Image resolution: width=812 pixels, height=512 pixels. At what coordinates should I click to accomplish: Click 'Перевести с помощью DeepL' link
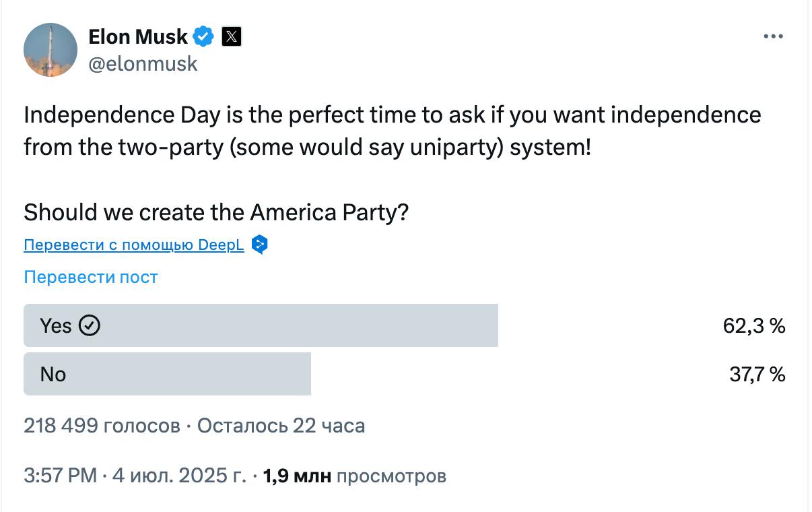tap(133, 245)
